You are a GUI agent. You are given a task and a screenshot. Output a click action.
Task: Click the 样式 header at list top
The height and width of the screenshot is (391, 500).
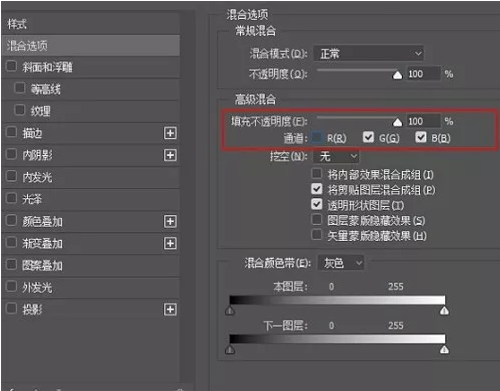[17, 24]
